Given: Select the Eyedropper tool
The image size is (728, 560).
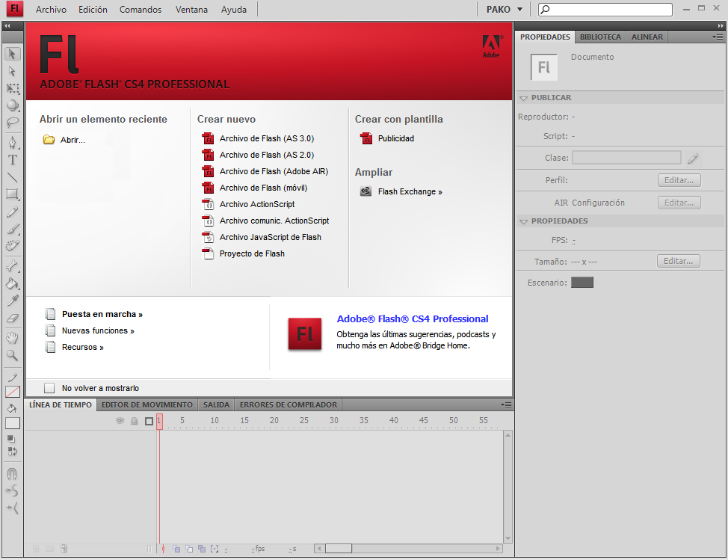Looking at the screenshot, I should (x=13, y=301).
